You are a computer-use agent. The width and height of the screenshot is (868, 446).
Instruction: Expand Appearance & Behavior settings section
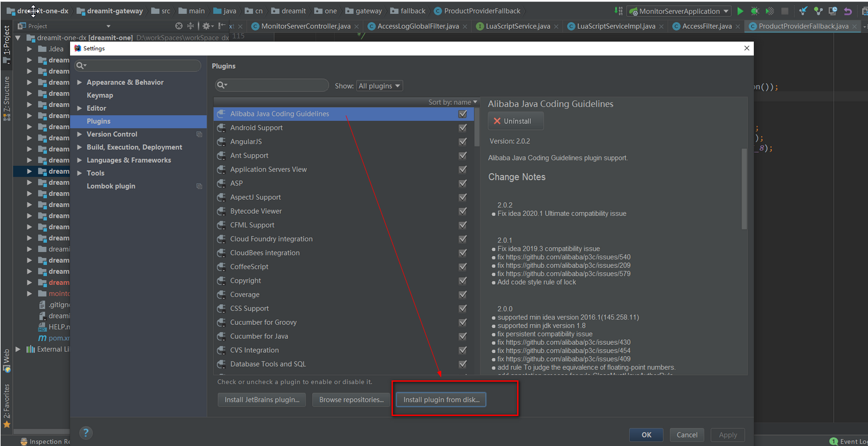(80, 82)
